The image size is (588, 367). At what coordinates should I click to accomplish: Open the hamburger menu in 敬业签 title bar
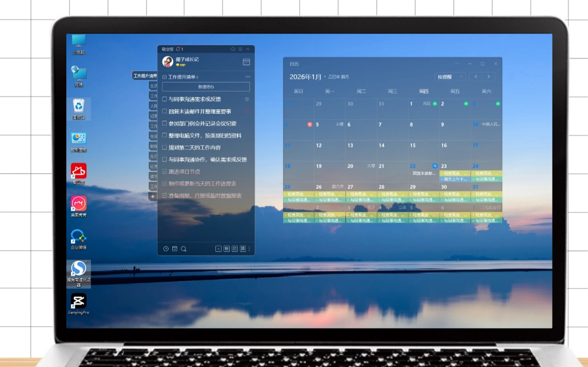[x=241, y=49]
